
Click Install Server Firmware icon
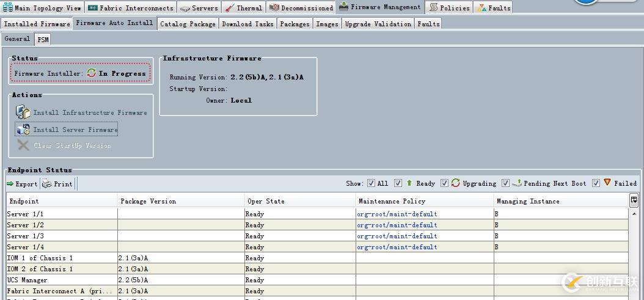click(23, 130)
